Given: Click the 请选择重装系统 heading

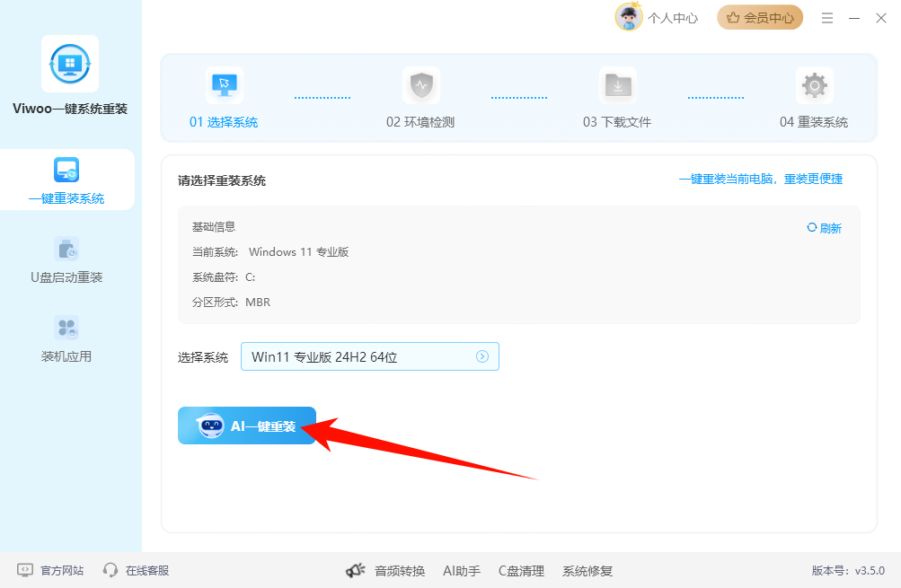Looking at the screenshot, I should [222, 180].
